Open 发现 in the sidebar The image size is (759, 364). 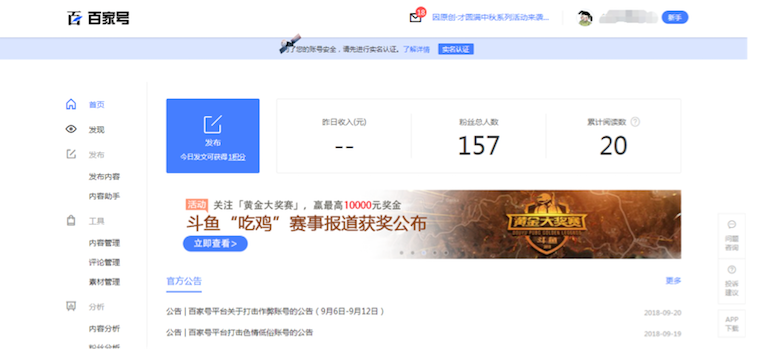(96, 130)
